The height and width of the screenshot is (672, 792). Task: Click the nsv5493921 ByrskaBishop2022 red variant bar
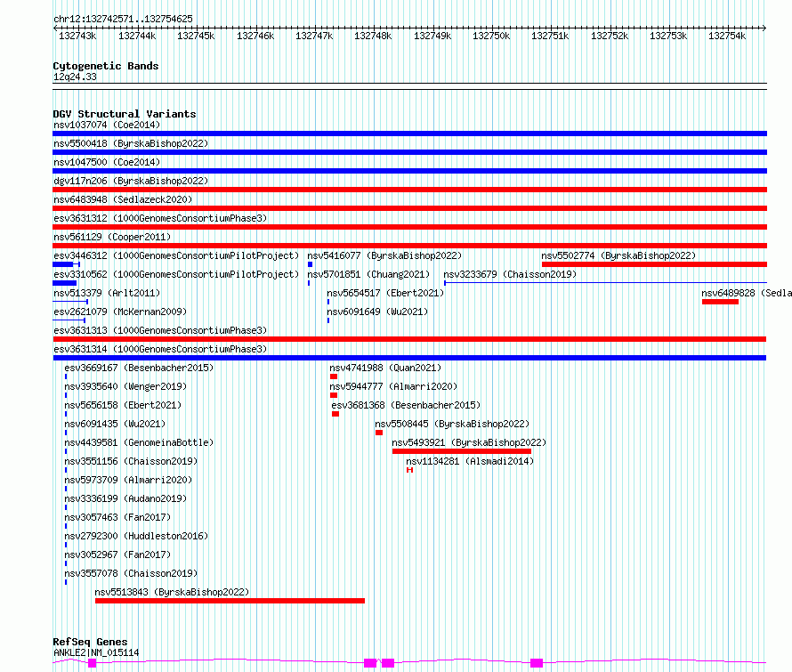pyautogui.click(x=462, y=451)
